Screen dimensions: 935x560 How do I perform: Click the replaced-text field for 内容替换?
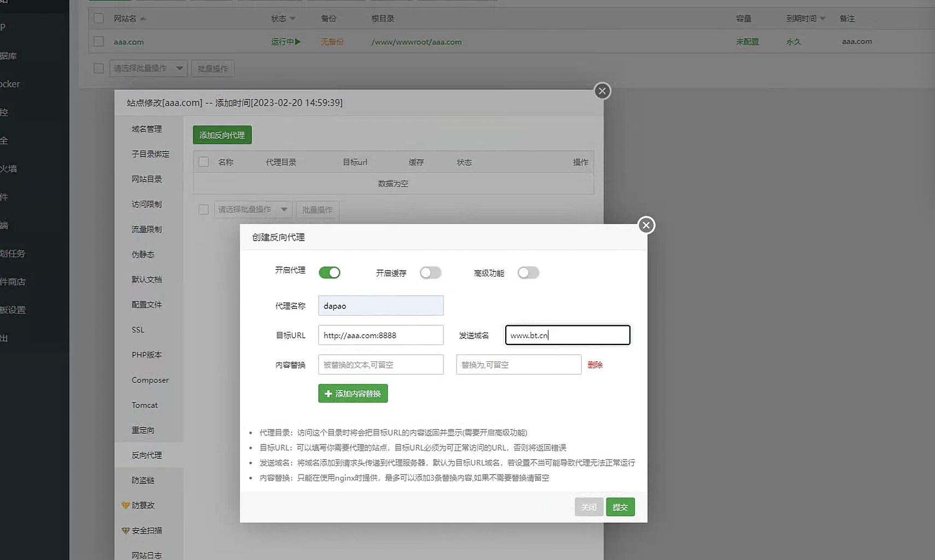tap(381, 365)
